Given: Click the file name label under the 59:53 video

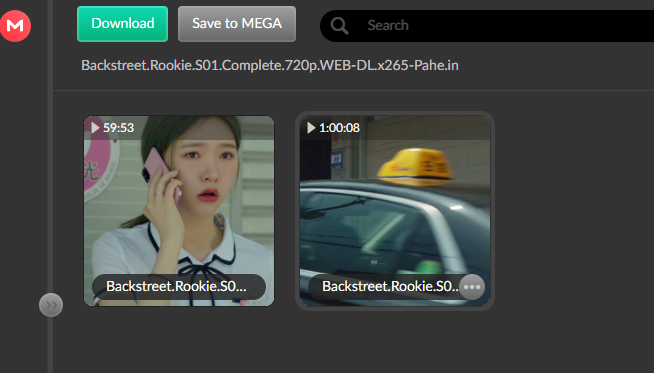Looking at the screenshot, I should coord(179,287).
